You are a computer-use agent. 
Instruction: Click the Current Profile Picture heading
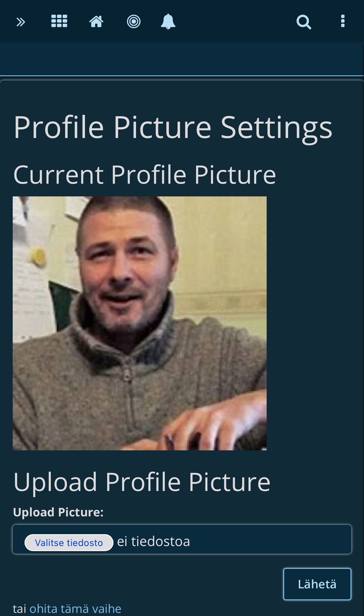pyautogui.click(x=144, y=175)
